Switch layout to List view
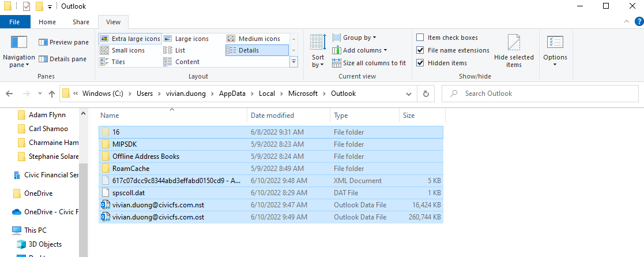This screenshot has height=257, width=644. point(175,50)
